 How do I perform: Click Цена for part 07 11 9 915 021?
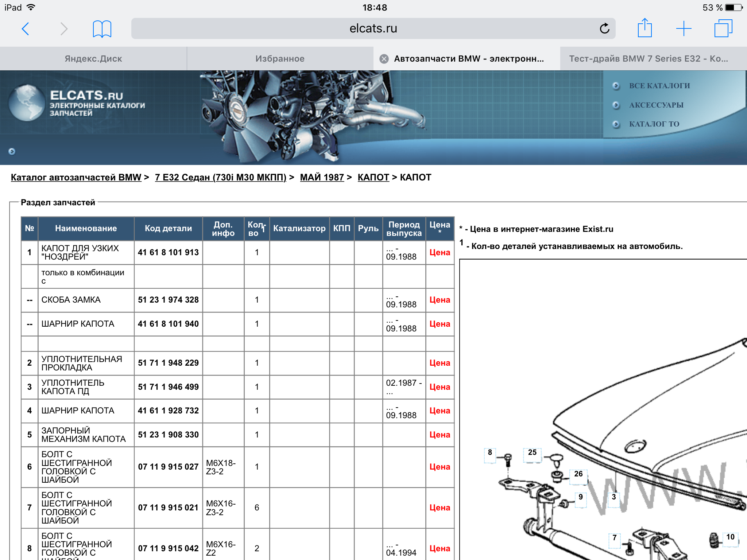(440, 507)
